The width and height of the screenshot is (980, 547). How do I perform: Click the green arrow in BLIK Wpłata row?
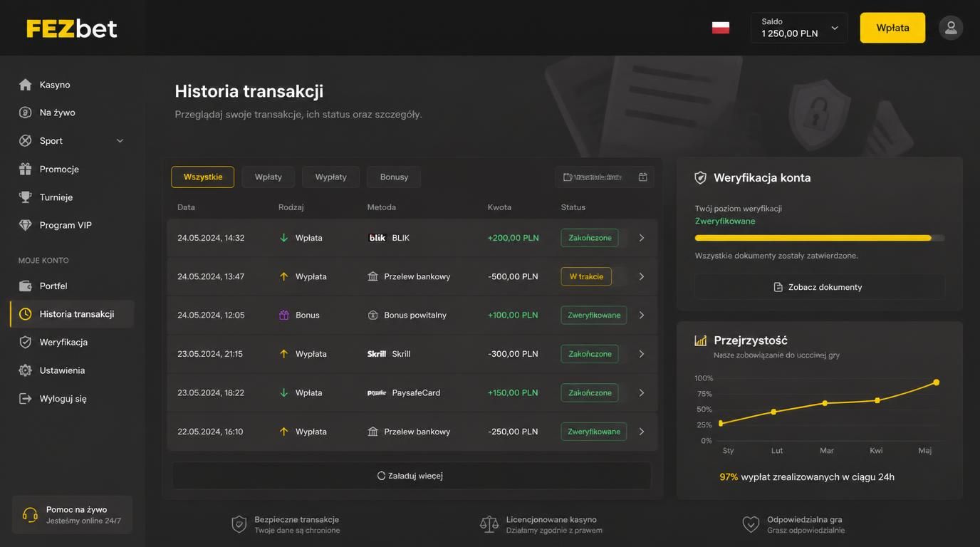point(283,238)
